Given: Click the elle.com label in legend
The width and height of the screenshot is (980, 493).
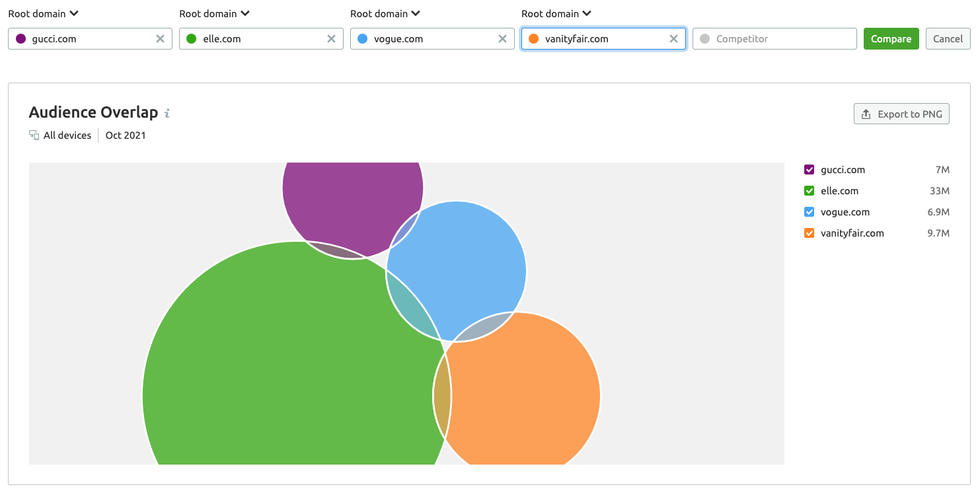Looking at the screenshot, I should point(839,191).
